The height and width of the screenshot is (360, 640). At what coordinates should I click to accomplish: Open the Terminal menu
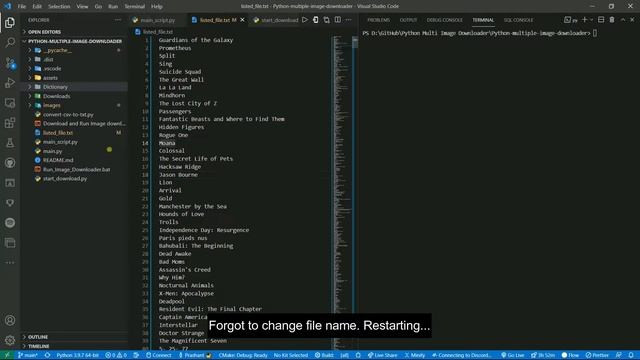point(134,6)
